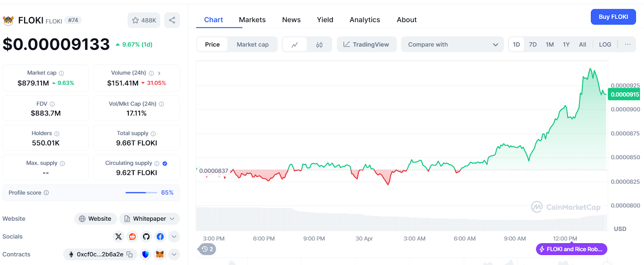The image size is (644, 265).
Task: Click the 550.01K holders value
Action: point(46,143)
